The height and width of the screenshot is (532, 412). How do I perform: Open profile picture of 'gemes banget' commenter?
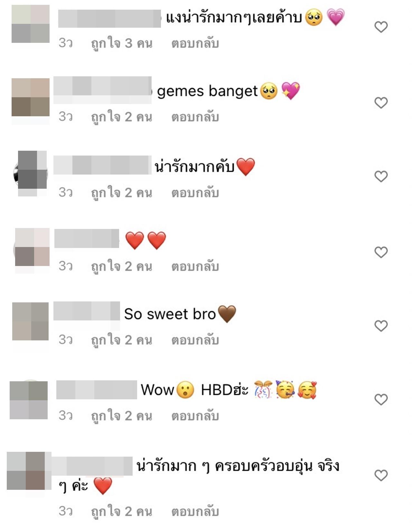(x=31, y=97)
